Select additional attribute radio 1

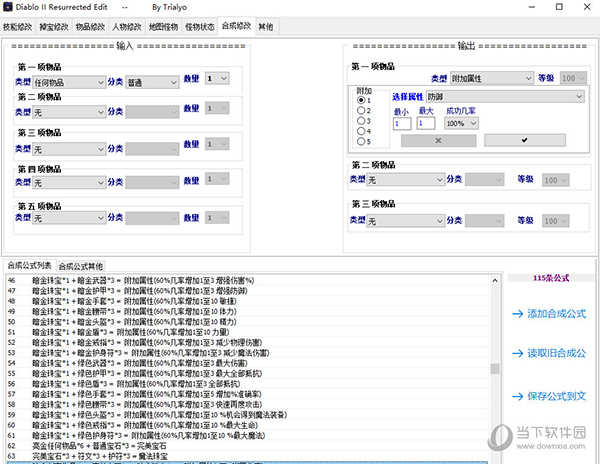[x=361, y=100]
